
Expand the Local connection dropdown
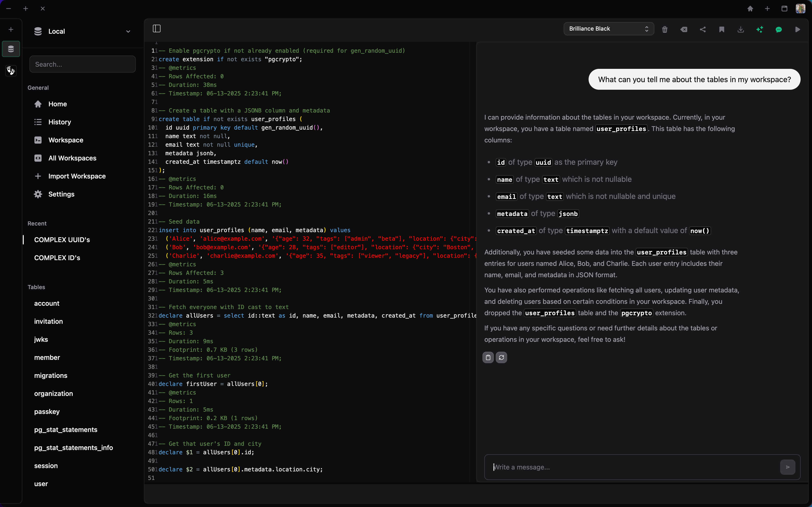tap(128, 32)
